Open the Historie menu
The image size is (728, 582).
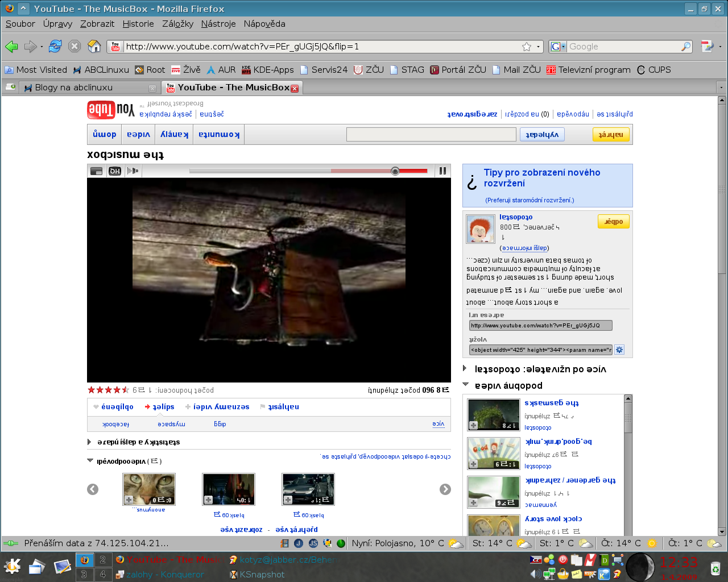pos(138,24)
